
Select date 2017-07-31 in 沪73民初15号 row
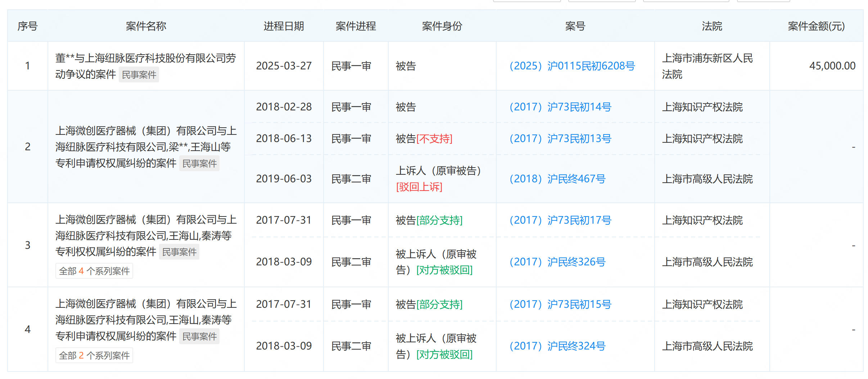(x=284, y=304)
